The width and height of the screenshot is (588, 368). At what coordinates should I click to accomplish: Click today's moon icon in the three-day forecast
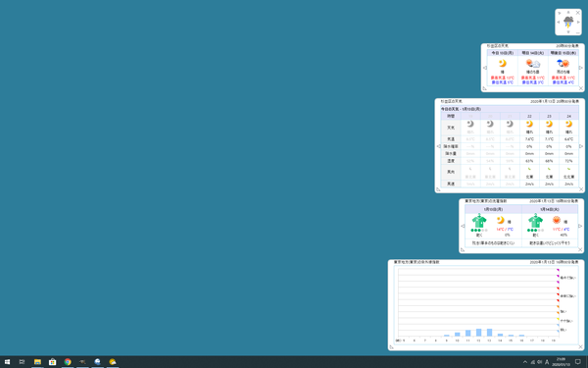(503, 63)
